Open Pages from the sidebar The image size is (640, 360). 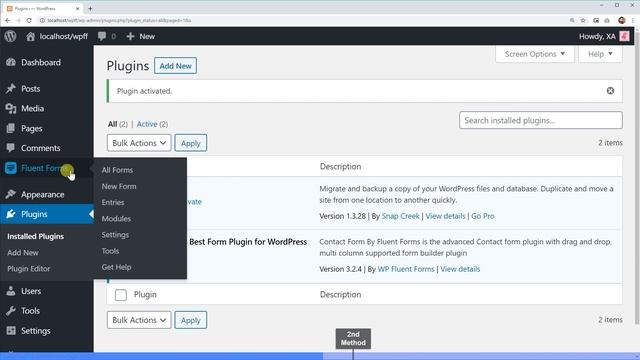31,129
